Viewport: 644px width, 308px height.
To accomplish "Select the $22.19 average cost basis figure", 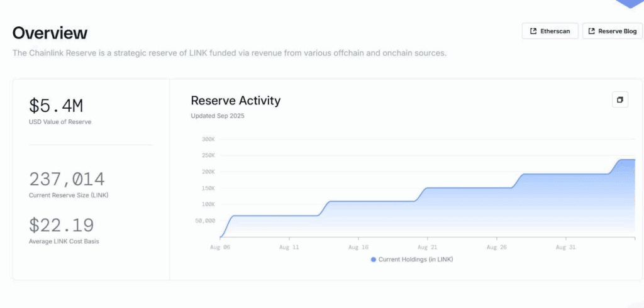I will pos(62,225).
